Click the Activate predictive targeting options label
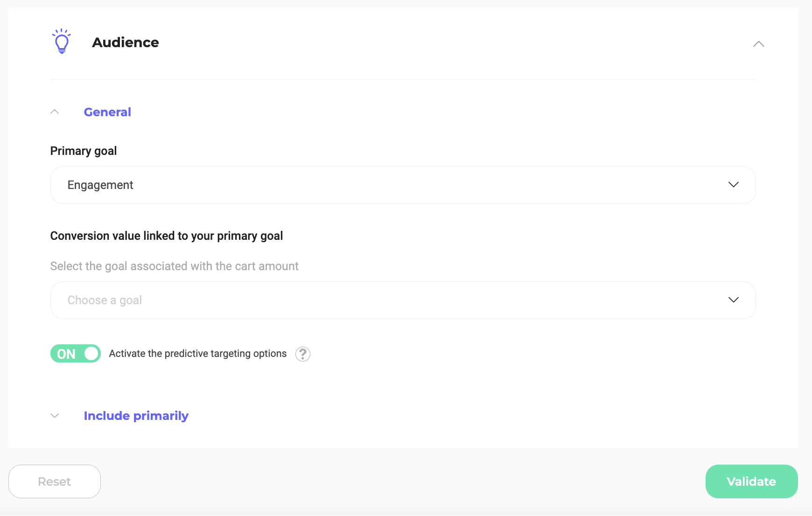Image resolution: width=812 pixels, height=516 pixels. (x=198, y=354)
